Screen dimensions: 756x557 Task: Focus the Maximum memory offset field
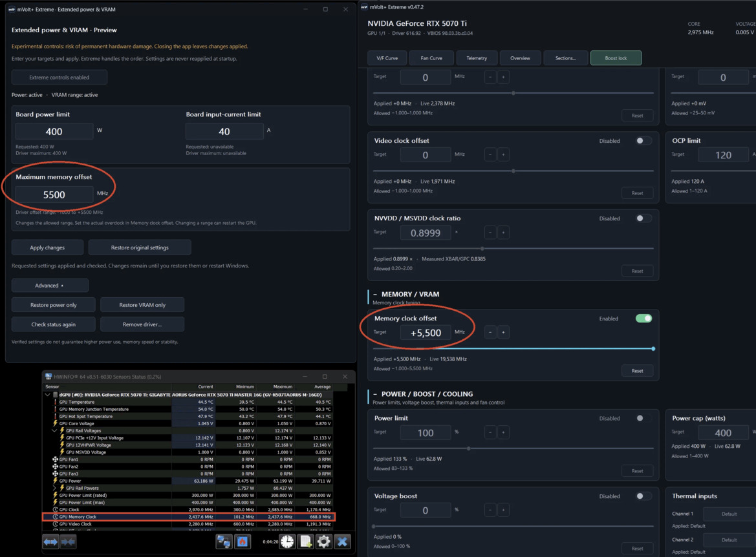click(54, 194)
